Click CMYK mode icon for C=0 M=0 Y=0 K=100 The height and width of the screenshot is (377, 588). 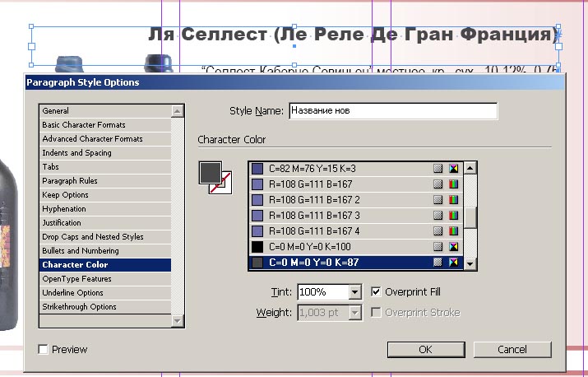click(x=454, y=247)
